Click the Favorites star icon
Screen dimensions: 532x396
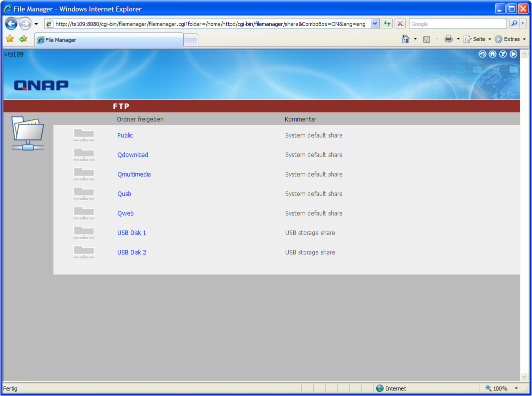(9, 39)
